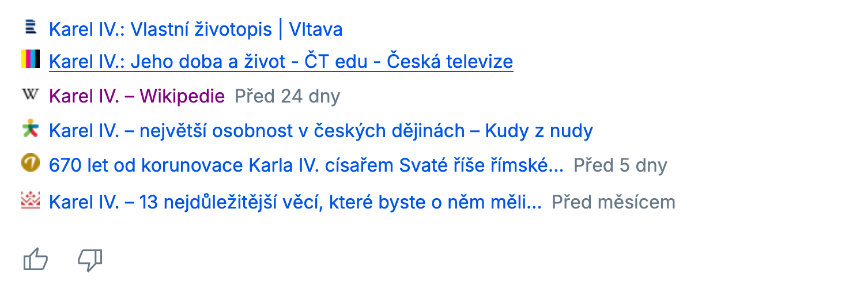This screenshot has width=868, height=288.
Task: Click the ČT edu colorful stripes favicon
Action: click(31, 59)
